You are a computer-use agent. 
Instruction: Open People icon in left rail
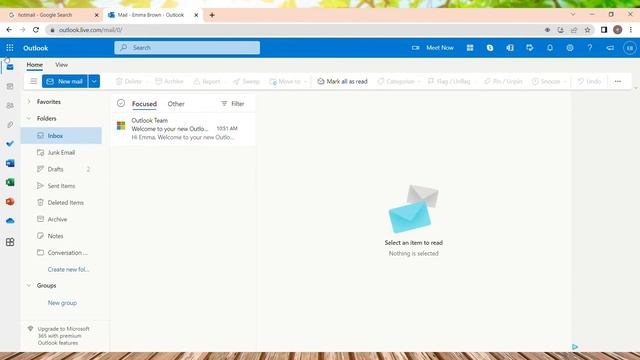coord(10,105)
